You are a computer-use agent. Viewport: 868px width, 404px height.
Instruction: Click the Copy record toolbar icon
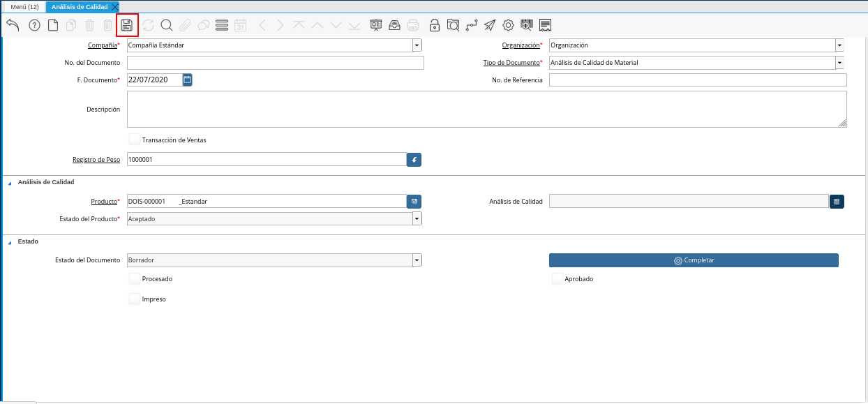coord(71,25)
